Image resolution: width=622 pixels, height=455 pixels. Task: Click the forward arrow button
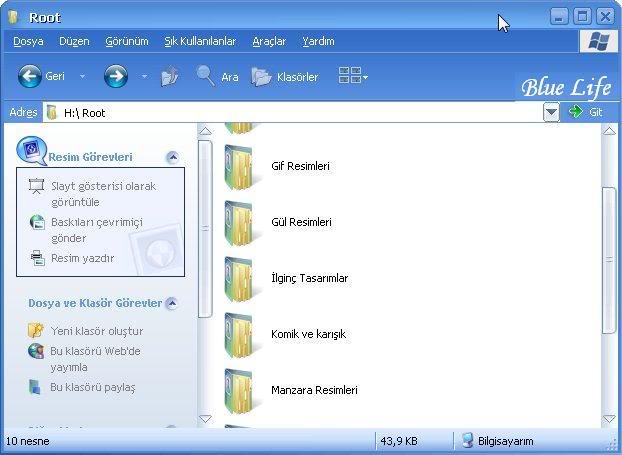(x=116, y=76)
